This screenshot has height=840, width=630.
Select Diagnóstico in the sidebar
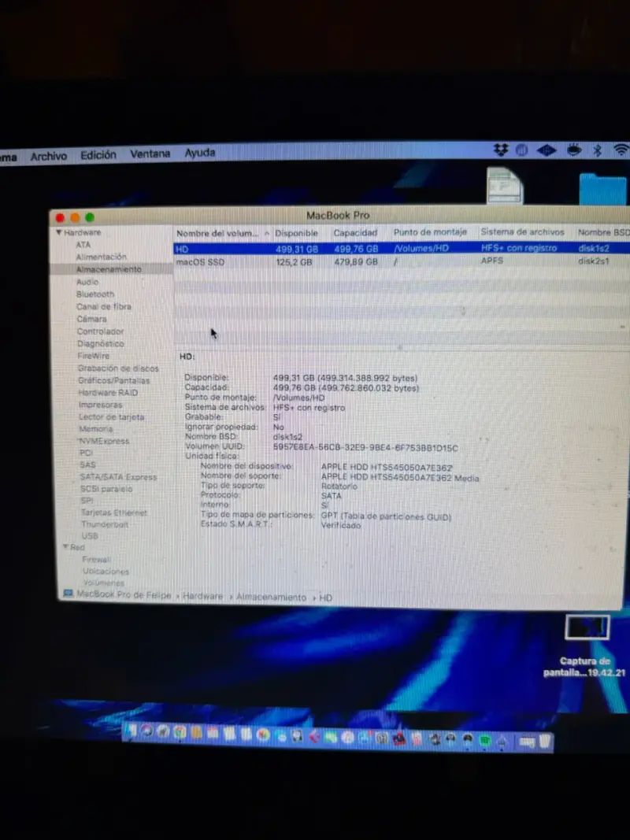[x=100, y=343]
